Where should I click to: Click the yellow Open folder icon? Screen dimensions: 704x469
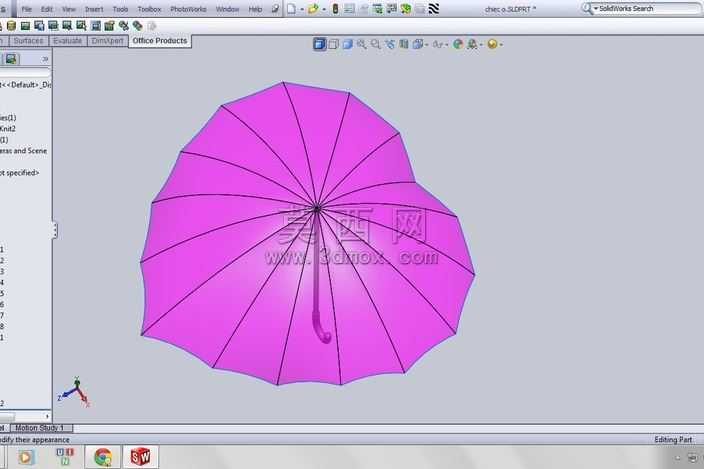(x=313, y=9)
